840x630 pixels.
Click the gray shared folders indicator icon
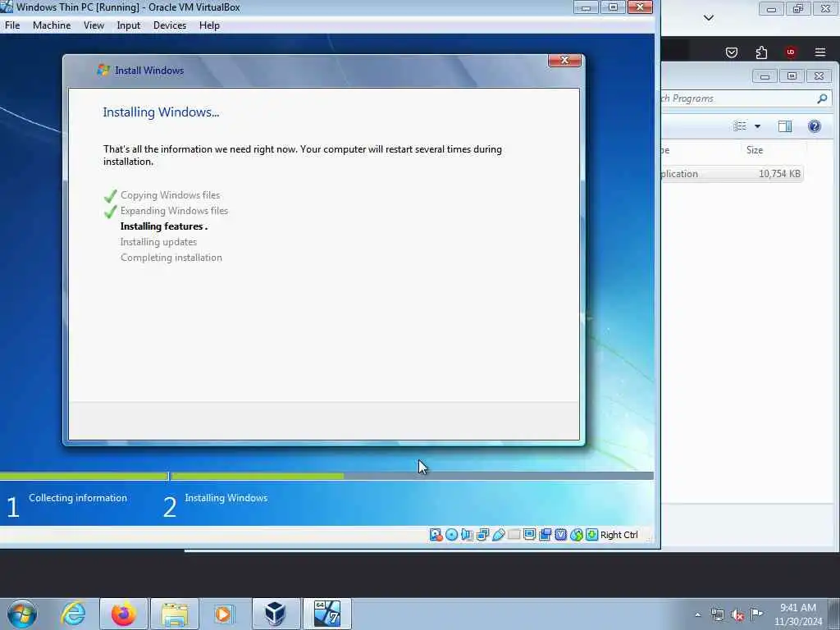(x=514, y=535)
